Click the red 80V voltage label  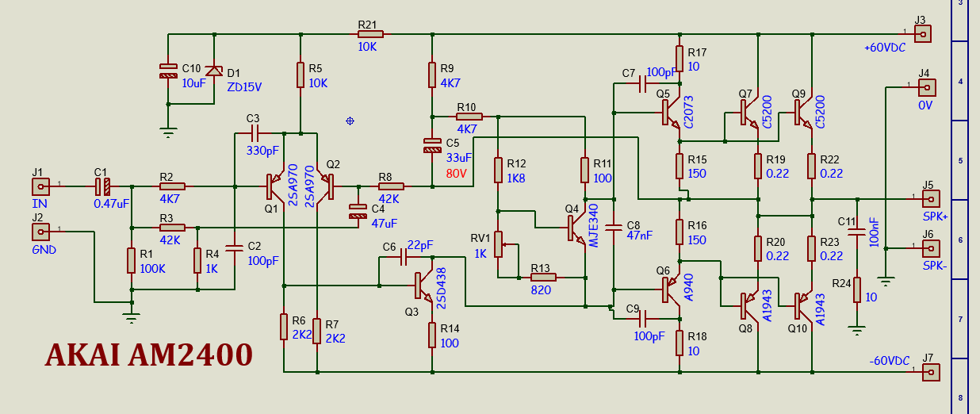tap(457, 172)
